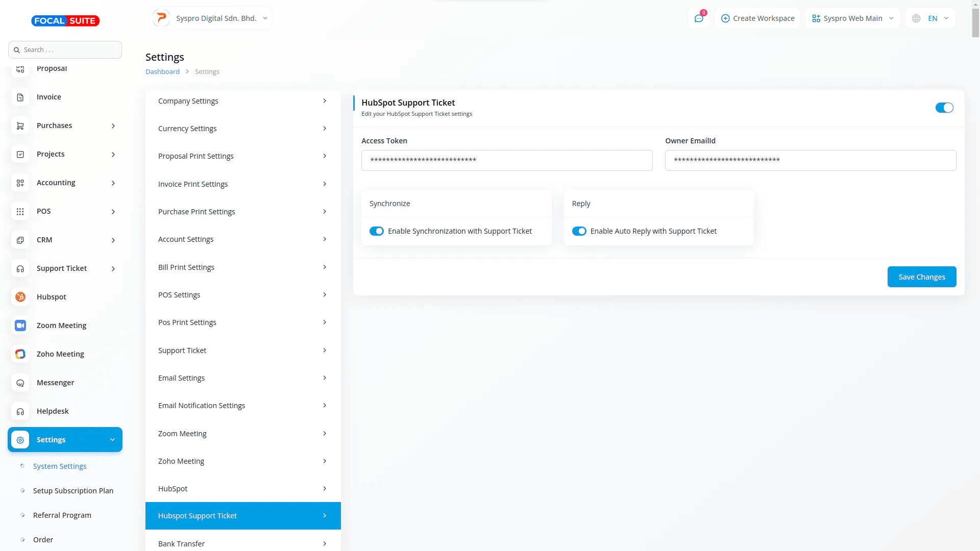This screenshot has width=980, height=551.
Task: Open the Syspro Web Main workspace dropdown
Action: [x=852, y=18]
